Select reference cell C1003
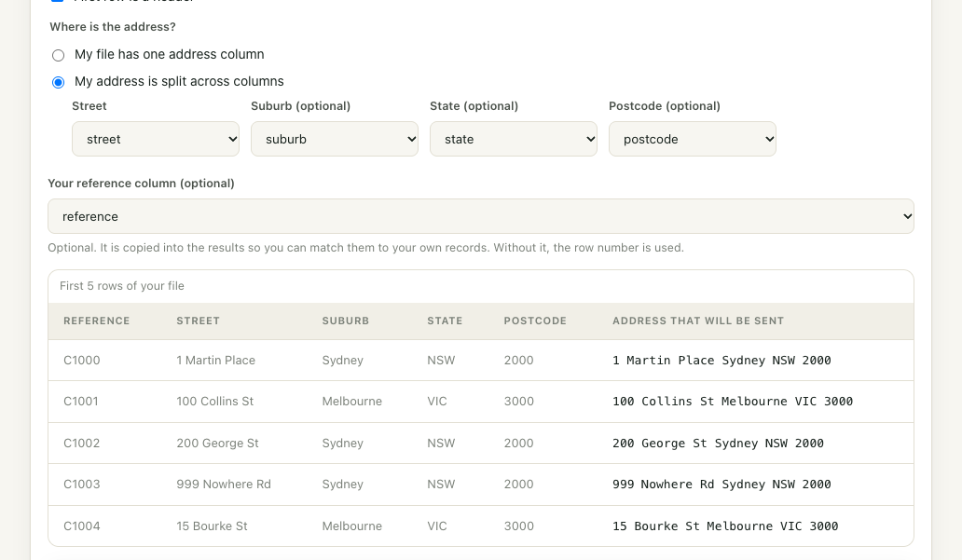This screenshot has width=962, height=560. 82,484
